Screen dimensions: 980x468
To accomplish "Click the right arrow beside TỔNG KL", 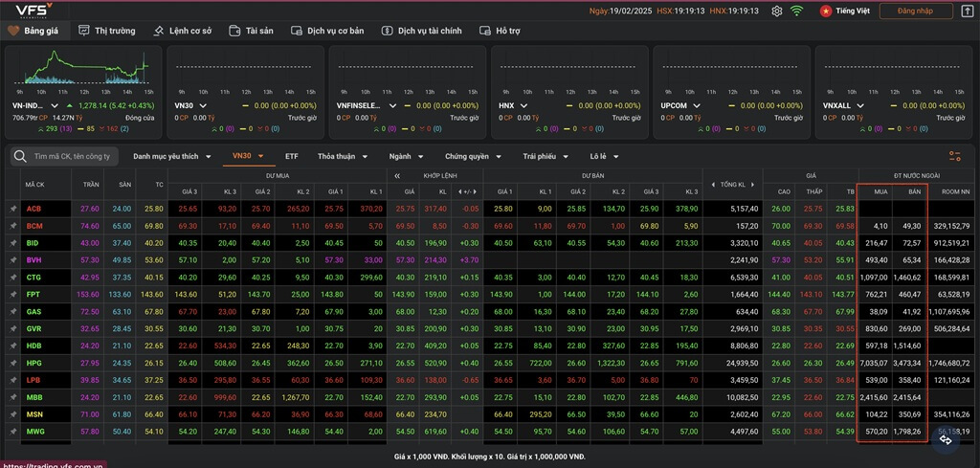I will point(751,185).
